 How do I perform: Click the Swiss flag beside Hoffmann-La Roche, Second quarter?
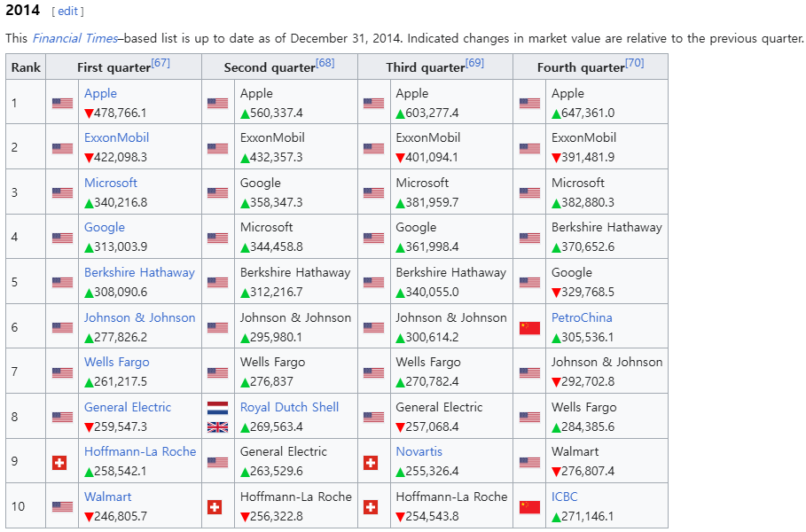[x=215, y=507]
